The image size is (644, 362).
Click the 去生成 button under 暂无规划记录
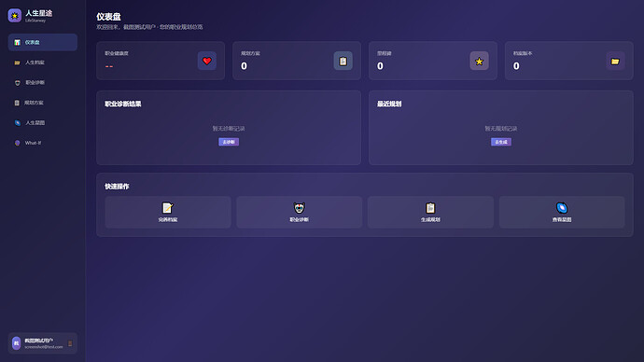pos(501,142)
